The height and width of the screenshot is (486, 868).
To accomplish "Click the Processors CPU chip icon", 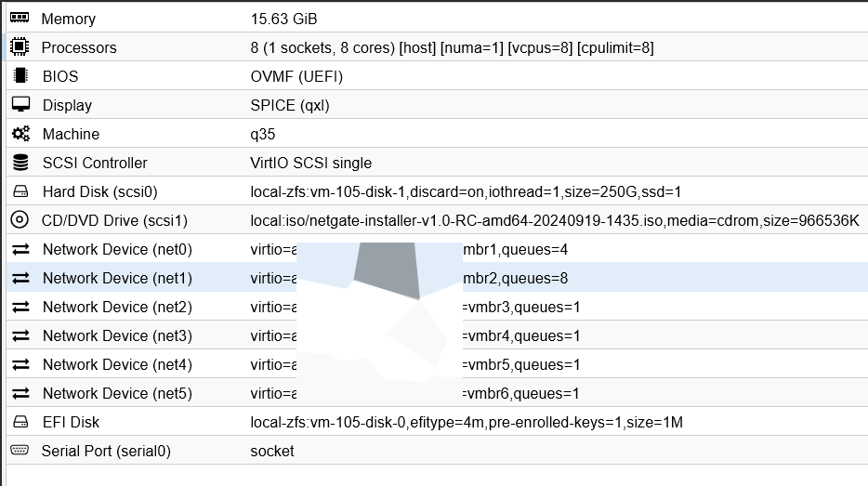I will (x=20, y=47).
